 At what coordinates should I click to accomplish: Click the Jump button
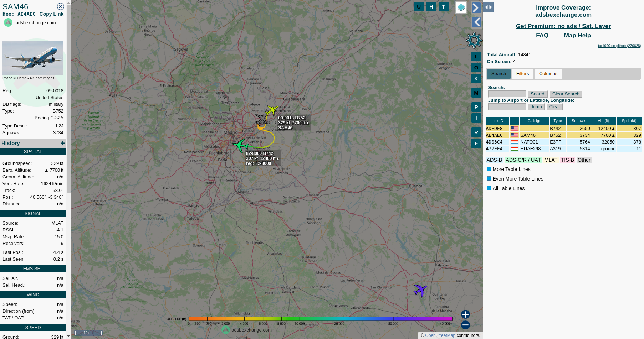pos(536,107)
